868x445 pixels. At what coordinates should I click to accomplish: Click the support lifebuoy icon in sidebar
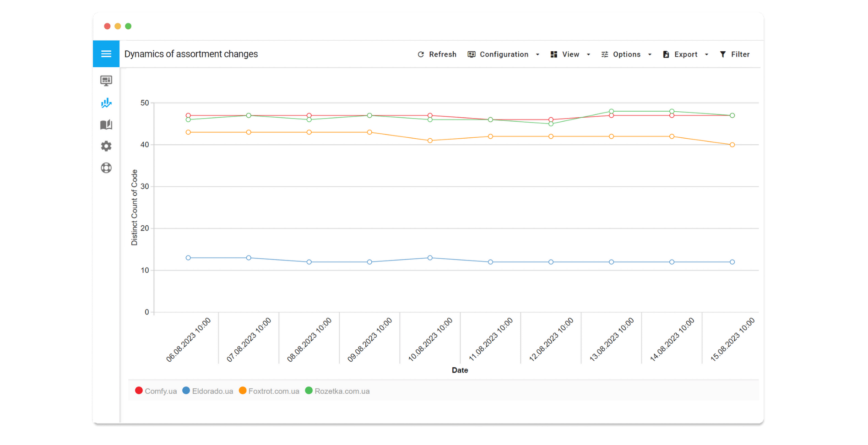click(106, 168)
